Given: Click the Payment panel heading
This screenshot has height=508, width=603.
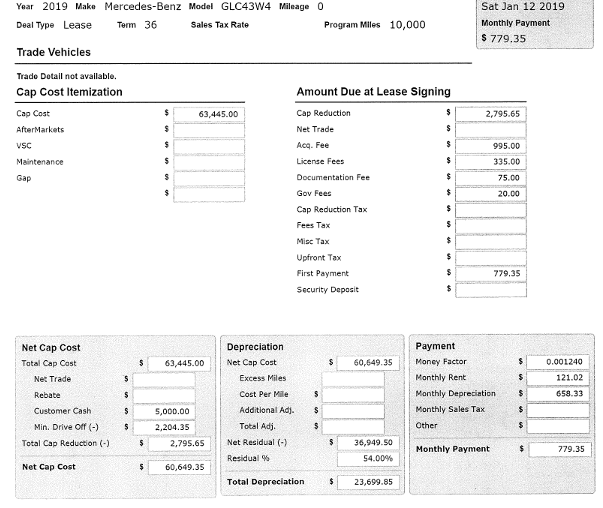Looking at the screenshot, I should pyautogui.click(x=435, y=346).
